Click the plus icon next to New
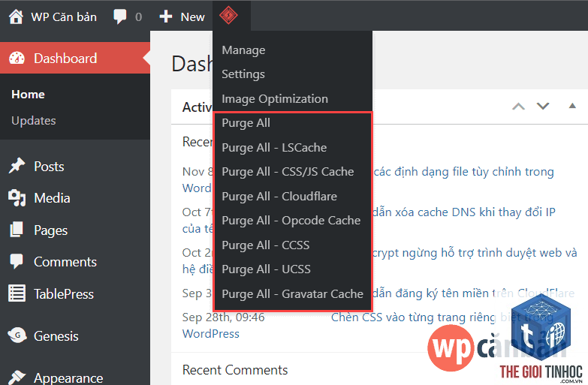Image resolution: width=588 pixels, height=385 pixels. tap(165, 17)
